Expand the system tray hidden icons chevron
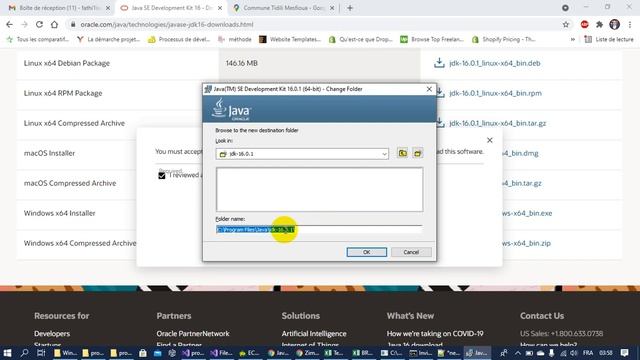Viewport: 640px width, 360px height. [x=518, y=353]
